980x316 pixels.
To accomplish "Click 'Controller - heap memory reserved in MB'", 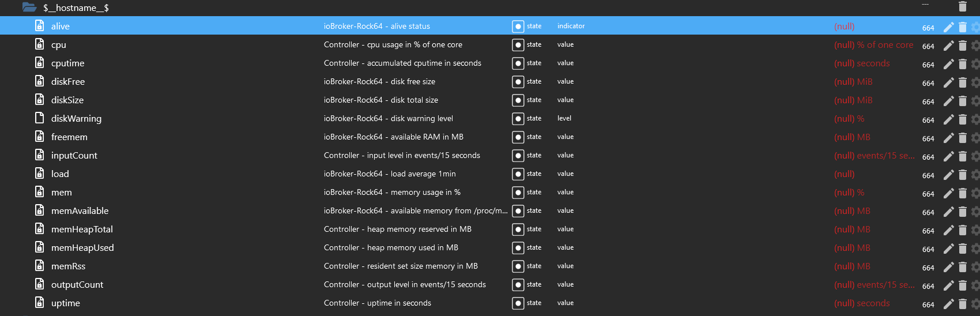I will (397, 229).
